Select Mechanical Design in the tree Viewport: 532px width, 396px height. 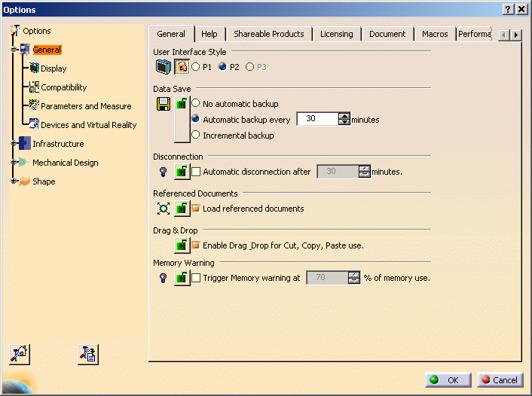click(x=65, y=163)
